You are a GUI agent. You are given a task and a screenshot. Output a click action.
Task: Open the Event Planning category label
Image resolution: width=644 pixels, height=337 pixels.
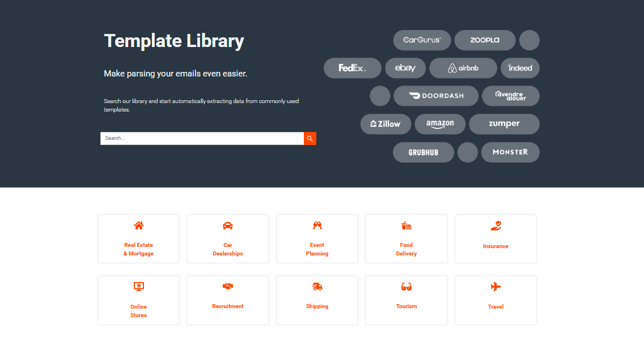tap(317, 249)
